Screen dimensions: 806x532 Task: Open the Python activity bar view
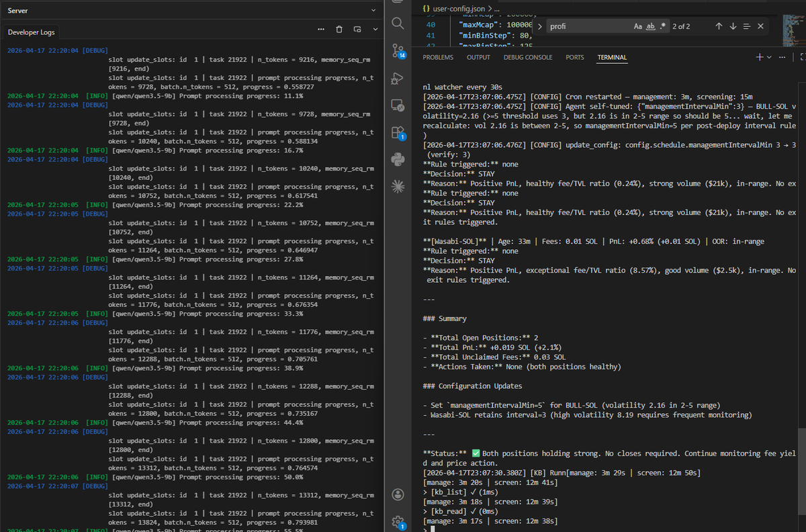point(397,159)
